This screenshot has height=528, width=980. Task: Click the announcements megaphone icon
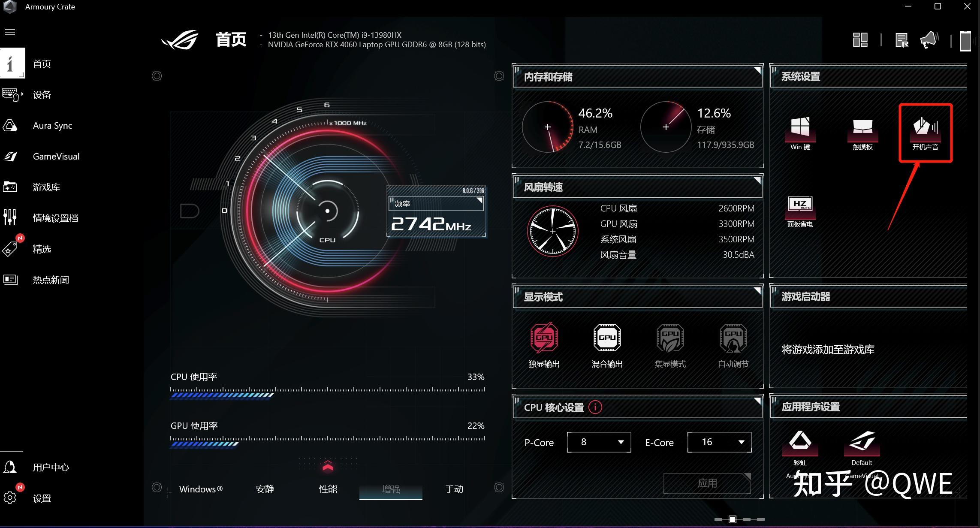pos(929,41)
